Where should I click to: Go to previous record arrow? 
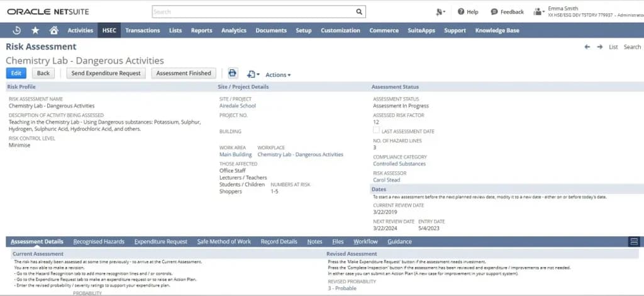pos(587,47)
